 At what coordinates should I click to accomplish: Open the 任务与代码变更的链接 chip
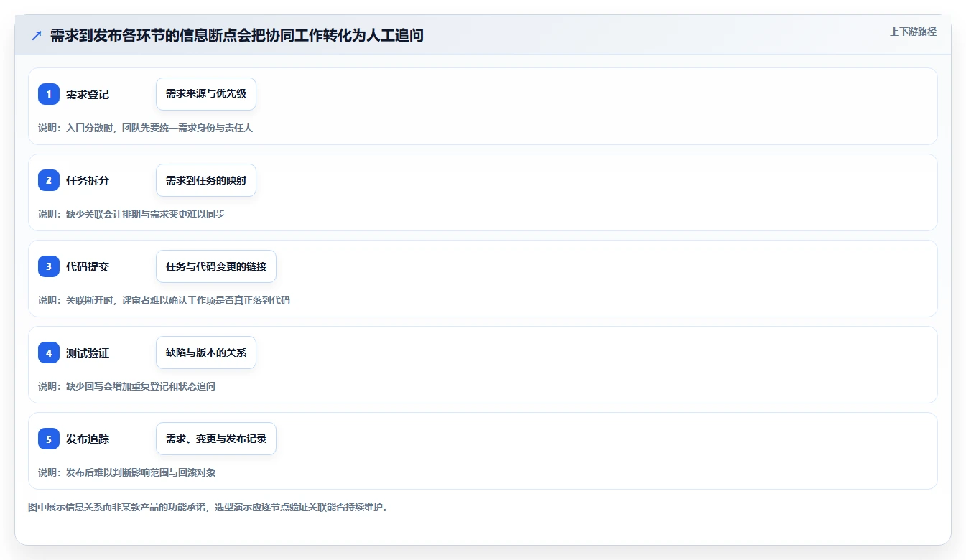pyautogui.click(x=216, y=266)
